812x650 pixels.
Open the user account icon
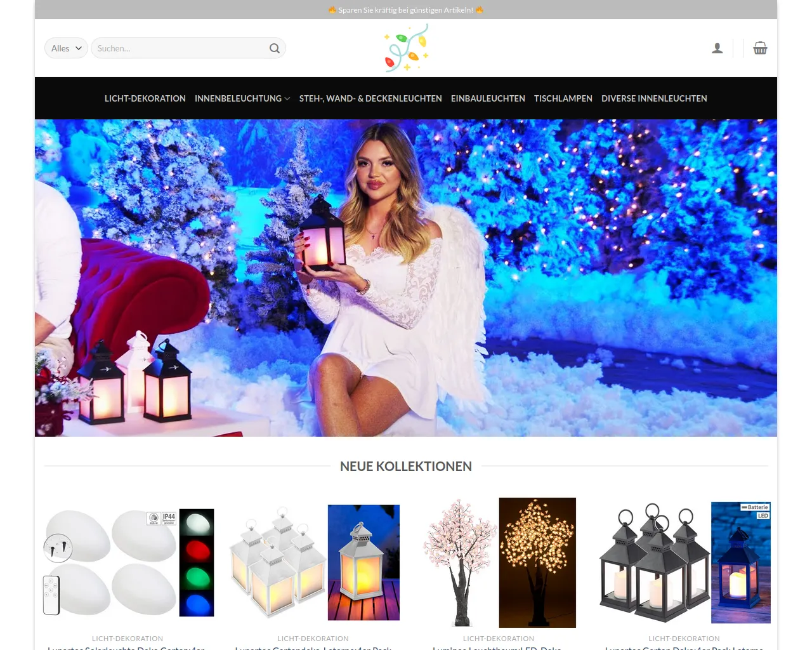click(x=717, y=48)
